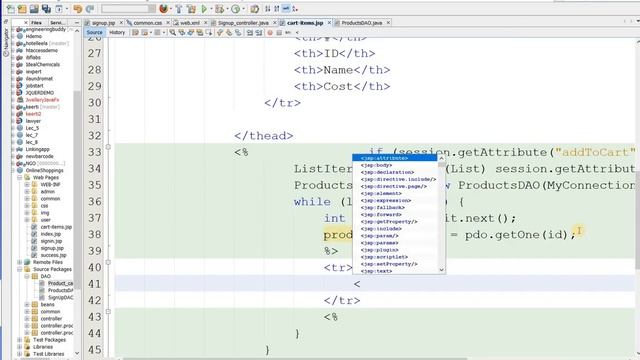The width and height of the screenshot is (640, 360).
Task: Collapse code fold at line 33
Action: pos(108,147)
